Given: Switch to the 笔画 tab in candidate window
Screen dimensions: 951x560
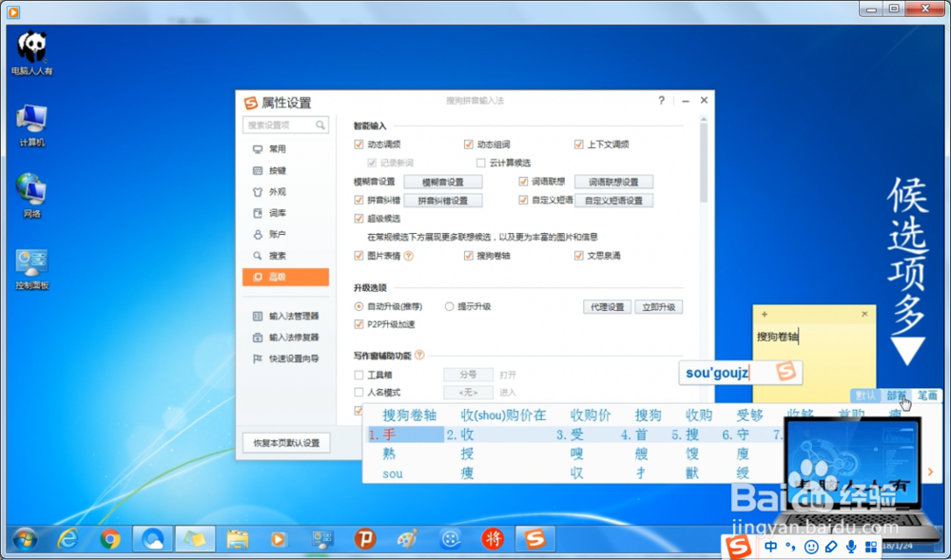Looking at the screenshot, I should pos(927,393).
